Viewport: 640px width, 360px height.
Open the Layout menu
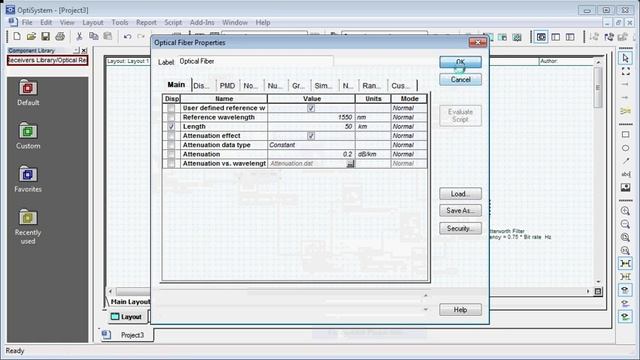pos(93,22)
